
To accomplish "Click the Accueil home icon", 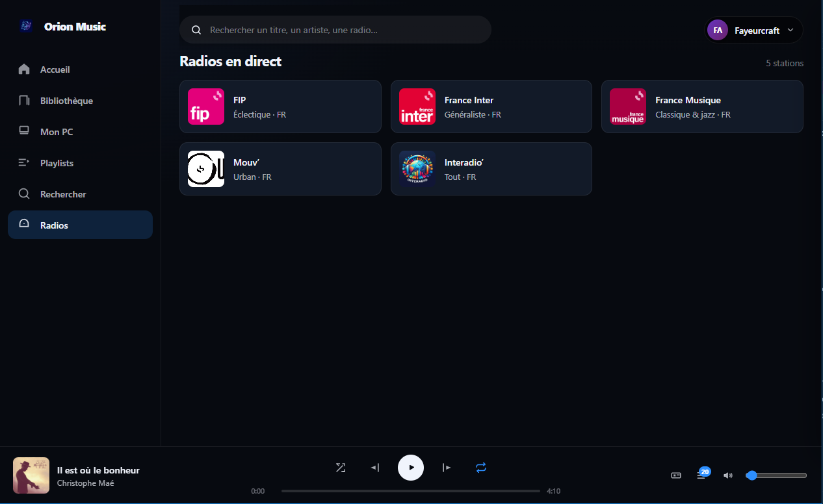I will [24, 69].
